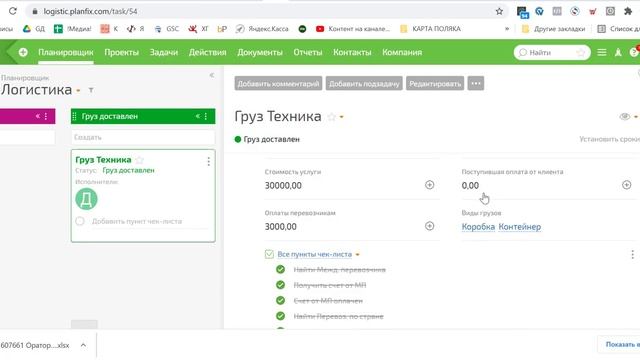Open Другие закладки folder
Screen dimensions: 640x360
[553, 29]
